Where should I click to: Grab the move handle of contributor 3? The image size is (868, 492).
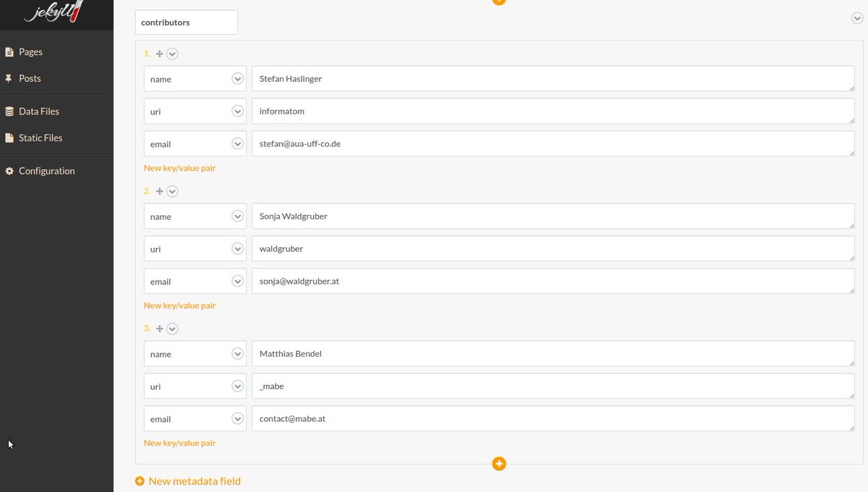(160, 328)
